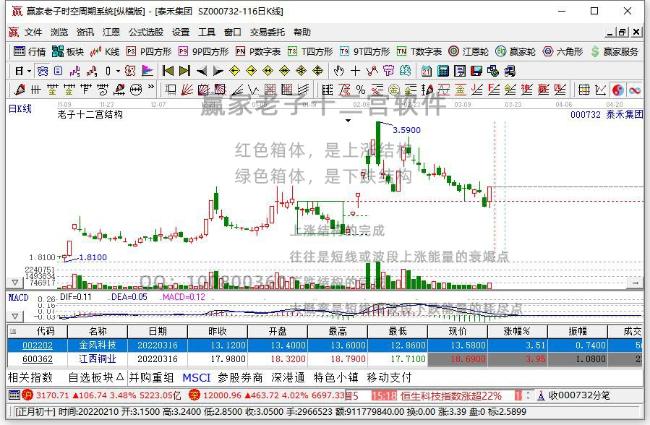Open the 板块 sector view
Screen dimensions: 650x425
point(68,51)
